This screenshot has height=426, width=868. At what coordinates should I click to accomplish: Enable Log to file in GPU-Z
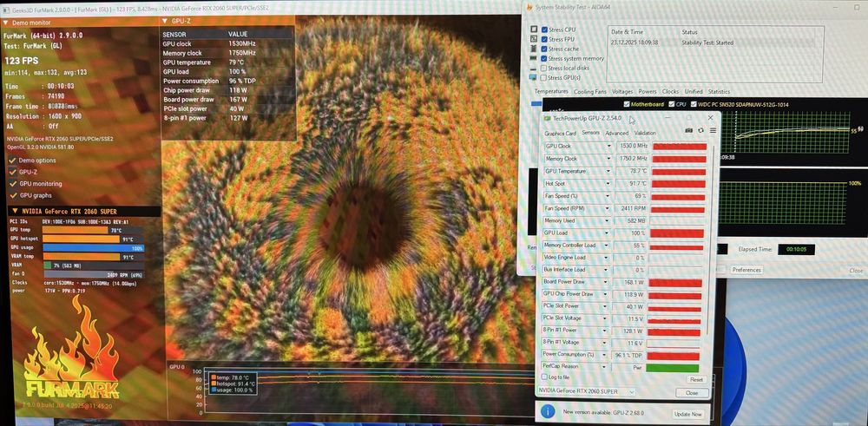[543, 377]
